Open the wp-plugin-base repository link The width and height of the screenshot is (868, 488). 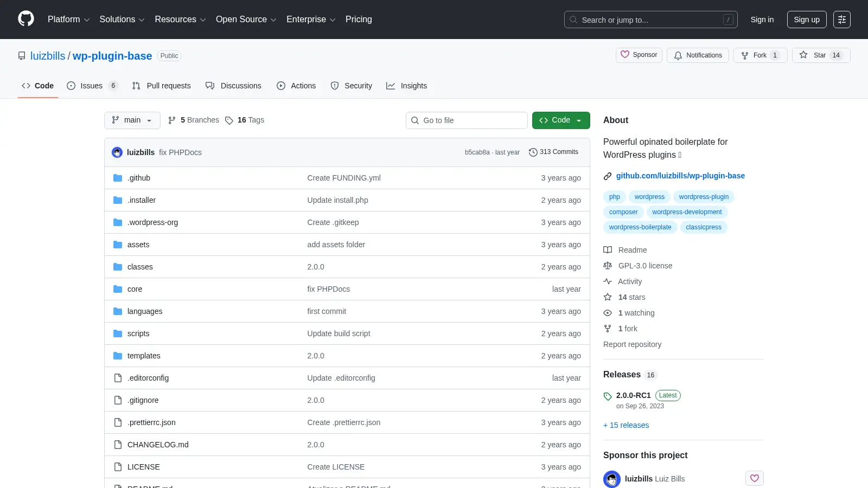[112, 56]
